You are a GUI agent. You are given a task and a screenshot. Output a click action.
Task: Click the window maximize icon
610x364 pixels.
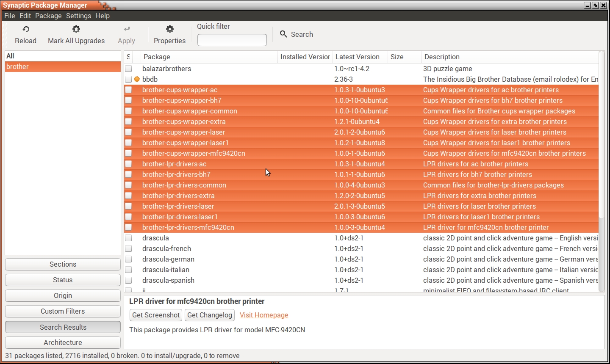tap(595, 5)
